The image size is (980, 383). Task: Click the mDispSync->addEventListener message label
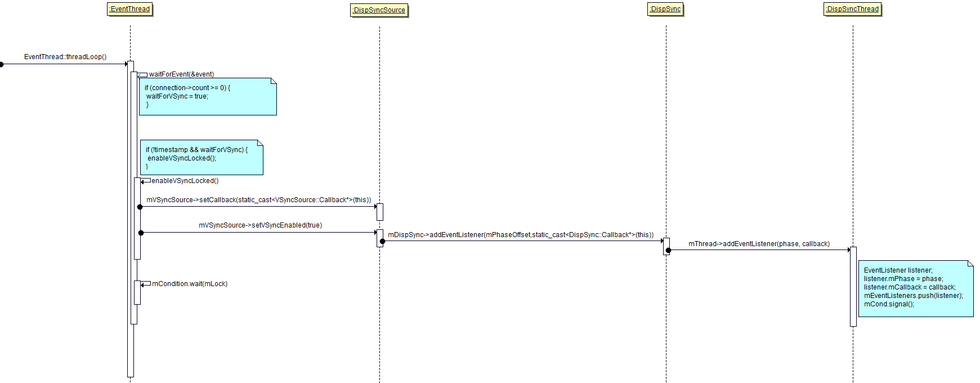(521, 235)
